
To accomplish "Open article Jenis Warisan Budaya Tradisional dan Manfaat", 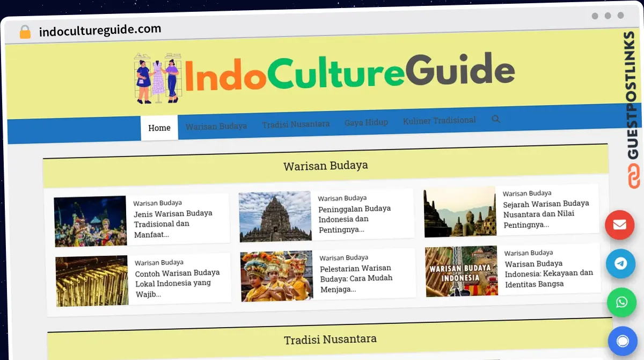I will (173, 224).
